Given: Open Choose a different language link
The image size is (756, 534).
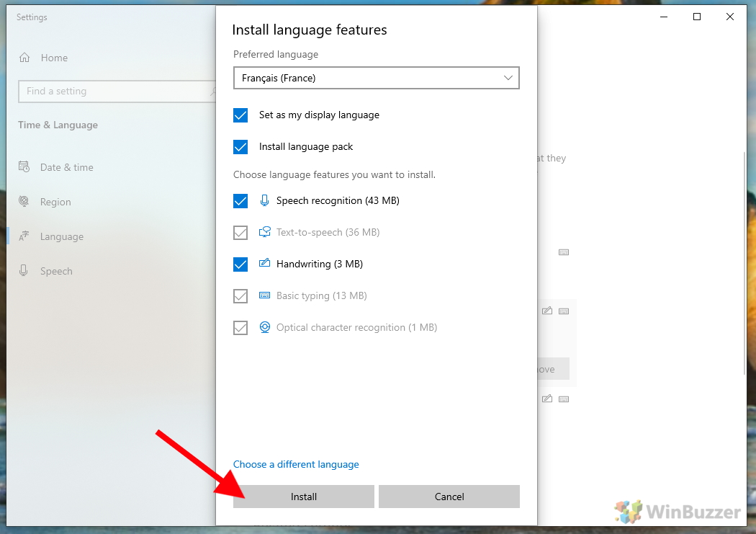Looking at the screenshot, I should [x=296, y=464].
